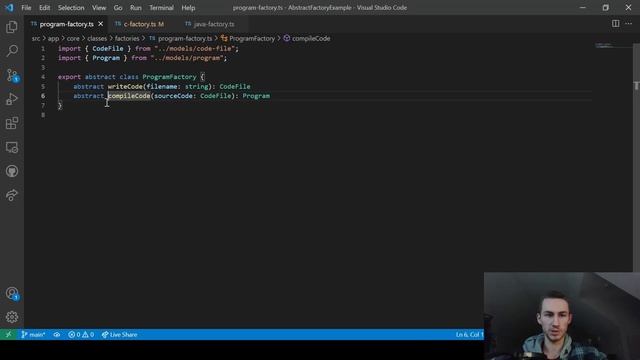
Task: Click the ProgramFactory class name
Action: coord(169,77)
